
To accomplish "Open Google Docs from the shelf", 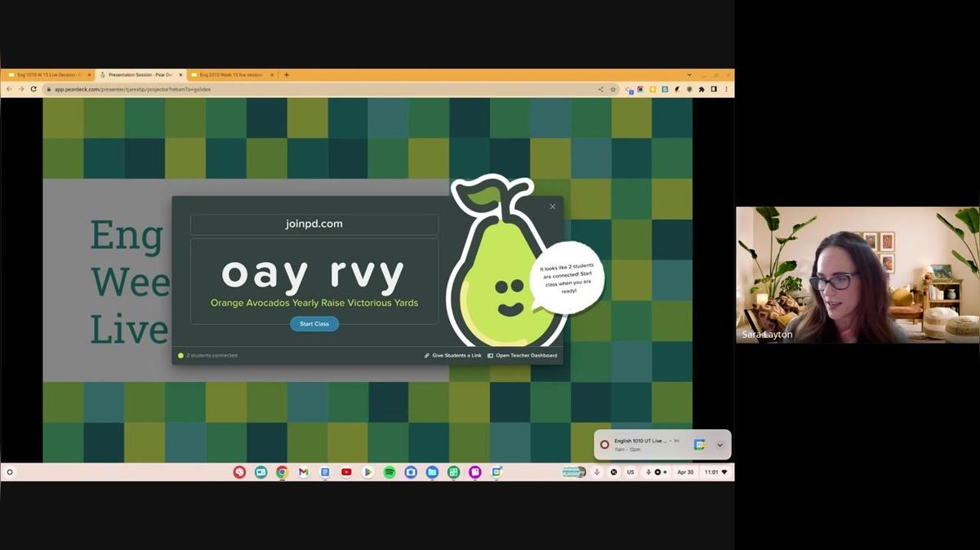I will (325, 472).
